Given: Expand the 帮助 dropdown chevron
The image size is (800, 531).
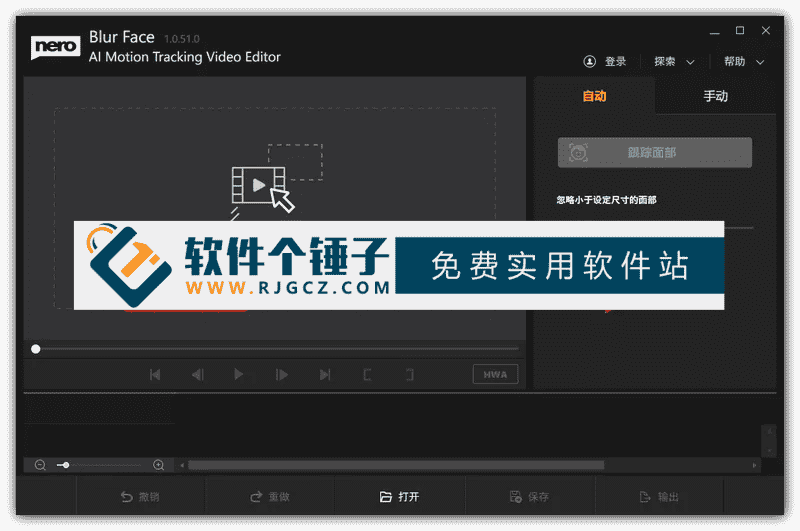Looking at the screenshot, I should tap(760, 62).
